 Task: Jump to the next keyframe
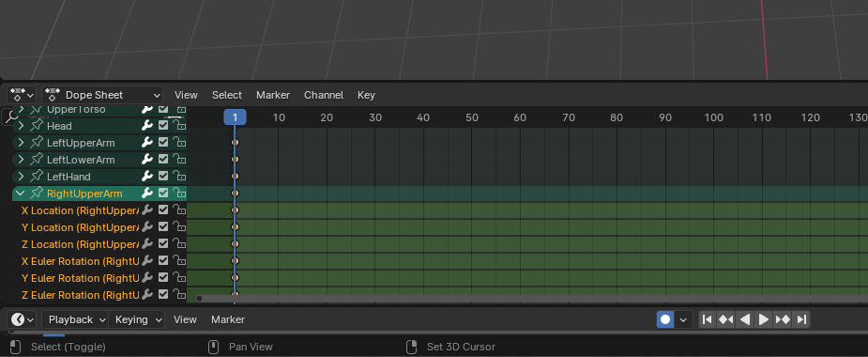click(783, 319)
